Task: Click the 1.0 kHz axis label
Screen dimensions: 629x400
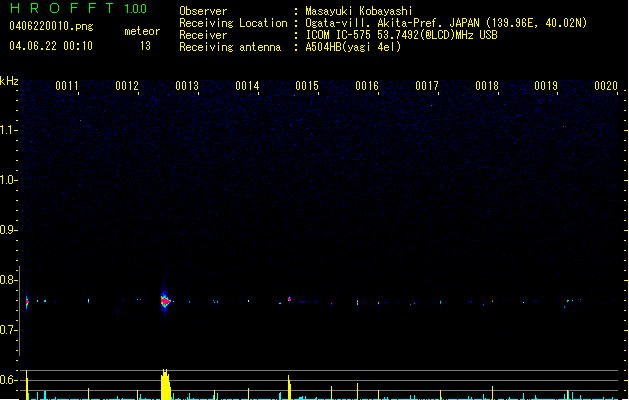Action: [x=8, y=180]
